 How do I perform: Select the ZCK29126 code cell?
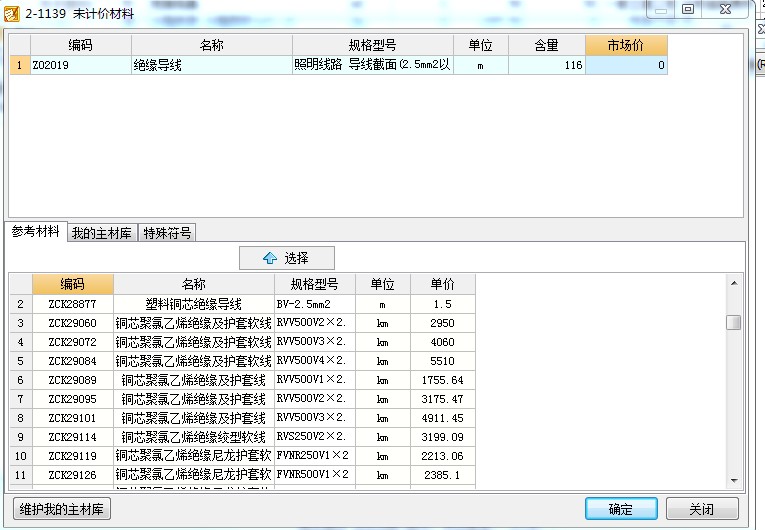[73, 475]
